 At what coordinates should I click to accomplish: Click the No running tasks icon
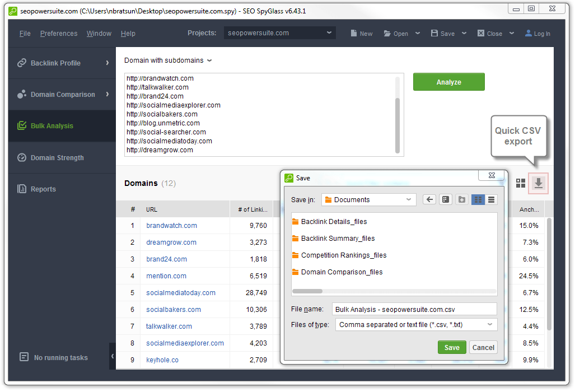coord(24,357)
